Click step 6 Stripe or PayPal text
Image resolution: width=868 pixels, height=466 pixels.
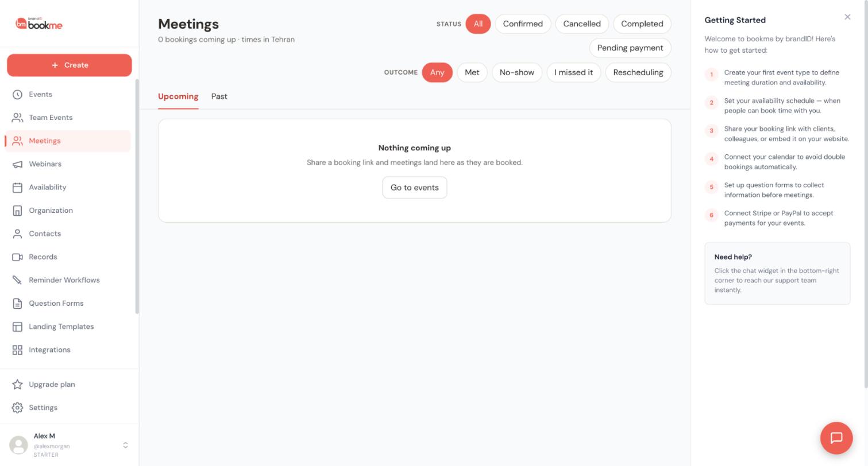(779, 218)
